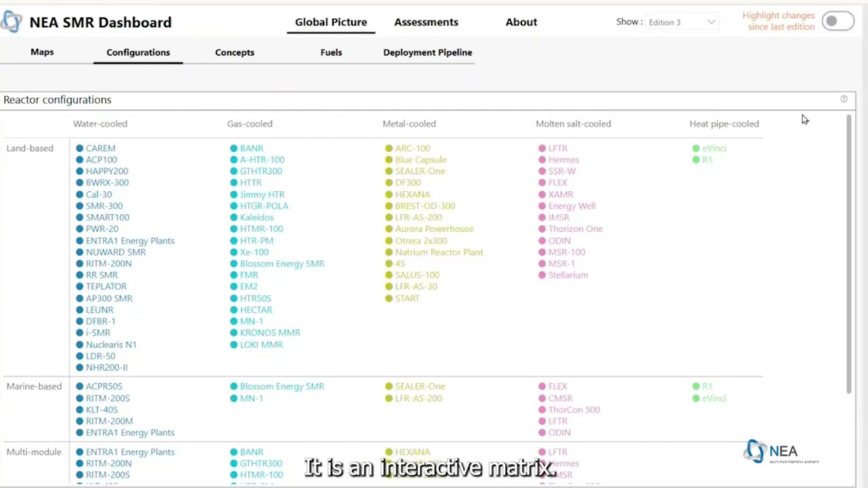868x488 pixels.
Task: Select CMSR in Marine-based row
Action: click(x=560, y=398)
